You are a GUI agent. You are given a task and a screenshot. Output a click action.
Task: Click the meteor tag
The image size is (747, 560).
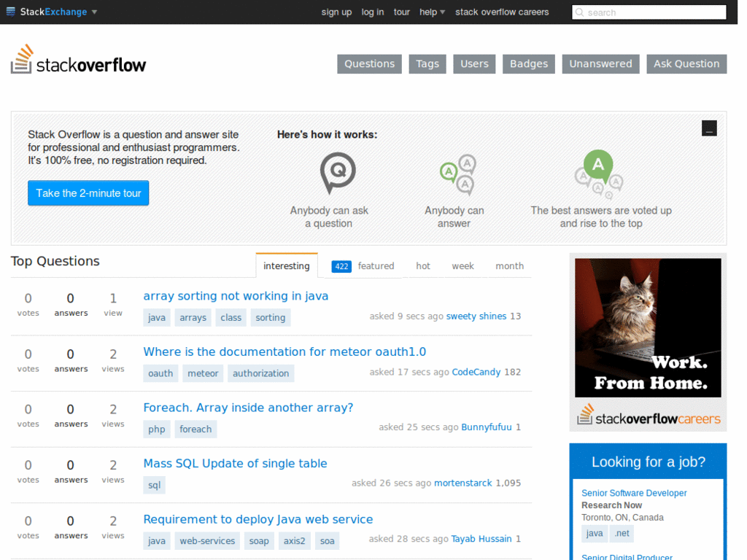203,373
